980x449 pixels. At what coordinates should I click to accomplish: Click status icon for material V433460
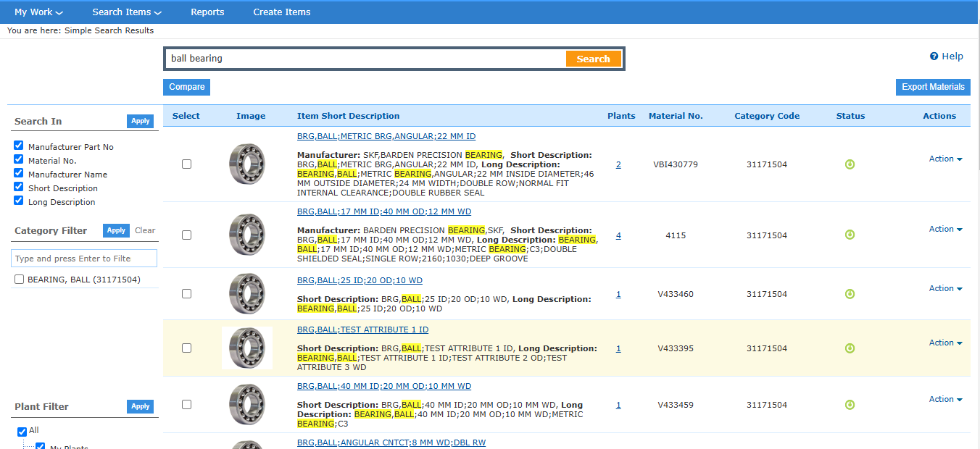coord(850,294)
